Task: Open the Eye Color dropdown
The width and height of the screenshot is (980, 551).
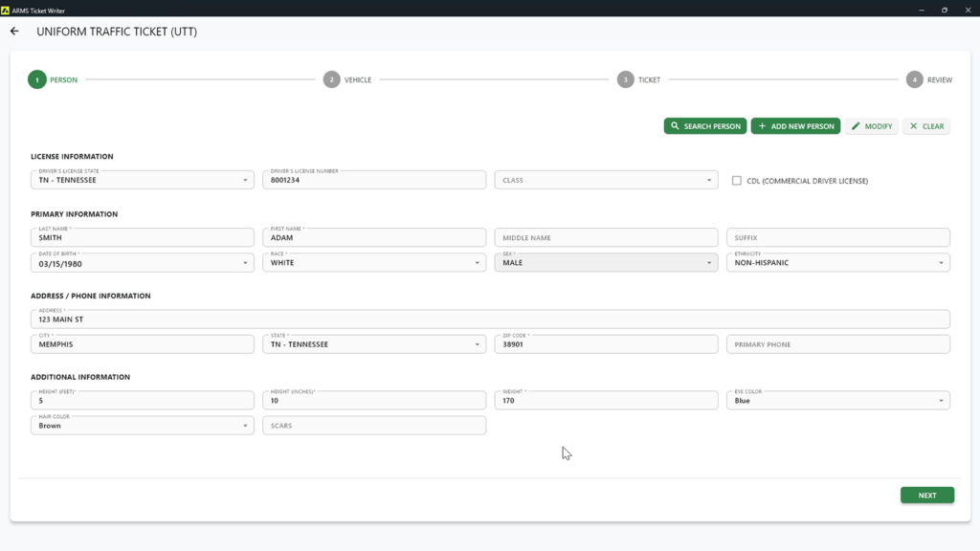Action: click(837, 401)
